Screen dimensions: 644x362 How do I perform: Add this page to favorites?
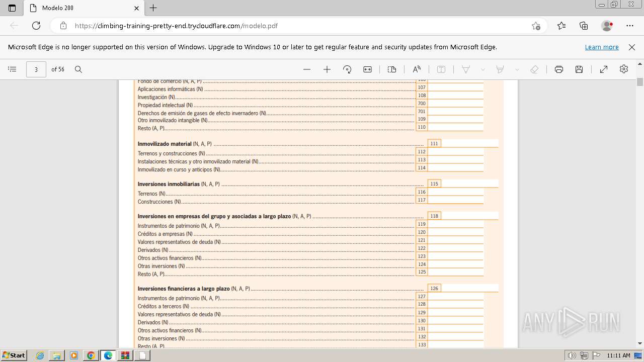point(536,26)
